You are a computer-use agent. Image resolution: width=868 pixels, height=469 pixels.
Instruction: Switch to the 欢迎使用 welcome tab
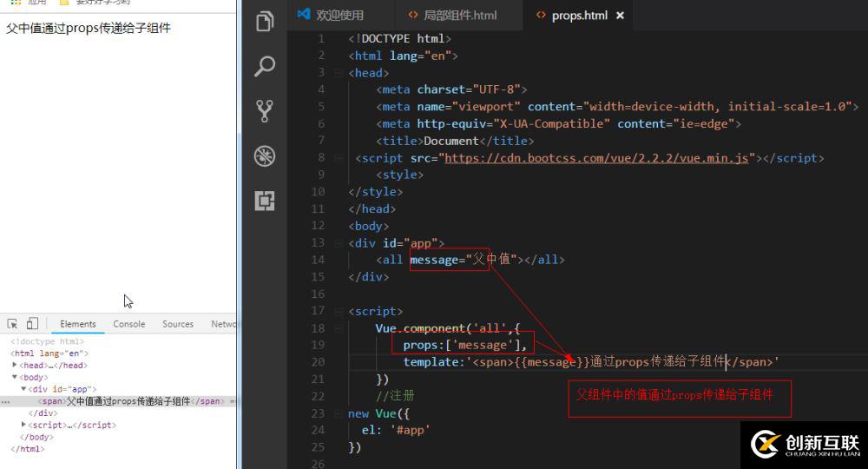click(x=331, y=16)
